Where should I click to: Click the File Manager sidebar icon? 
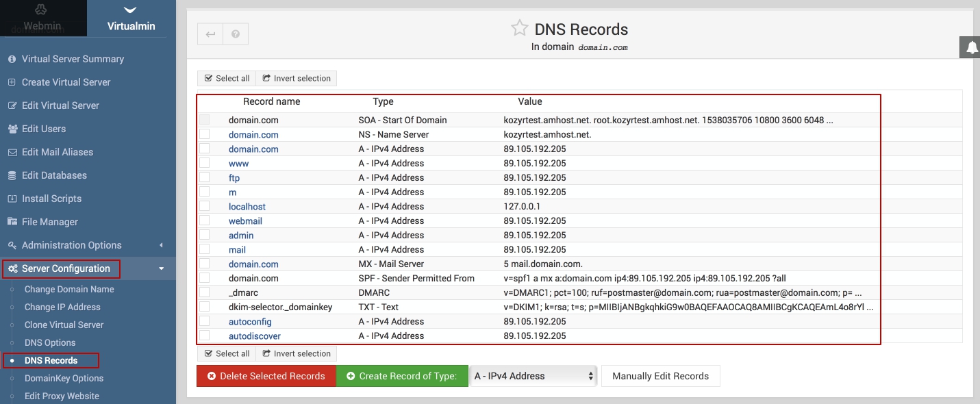tap(12, 222)
